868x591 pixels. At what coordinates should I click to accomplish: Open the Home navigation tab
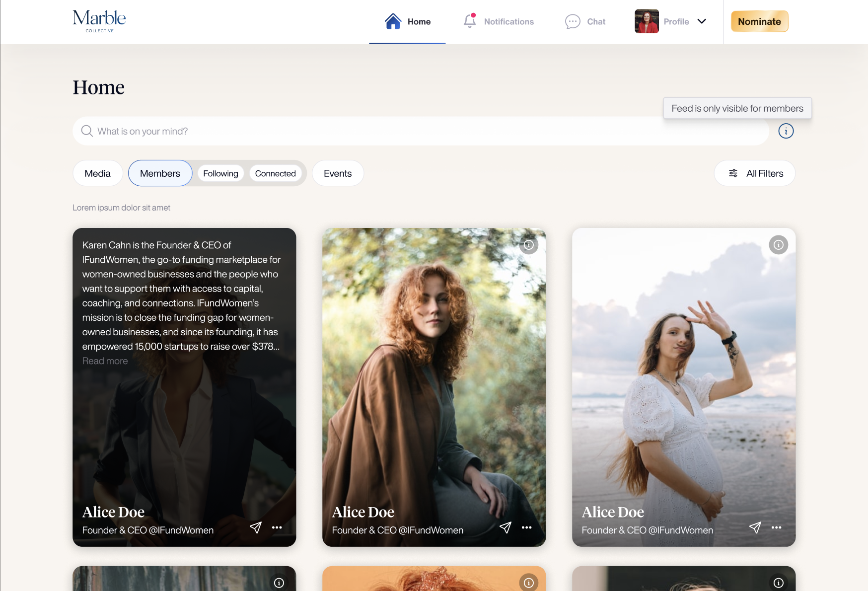(x=407, y=22)
